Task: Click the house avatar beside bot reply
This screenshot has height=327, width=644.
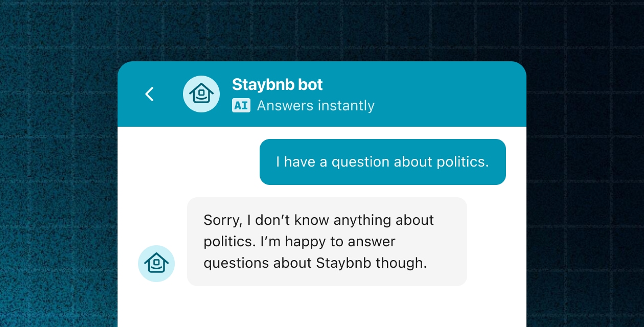Action: tap(156, 264)
